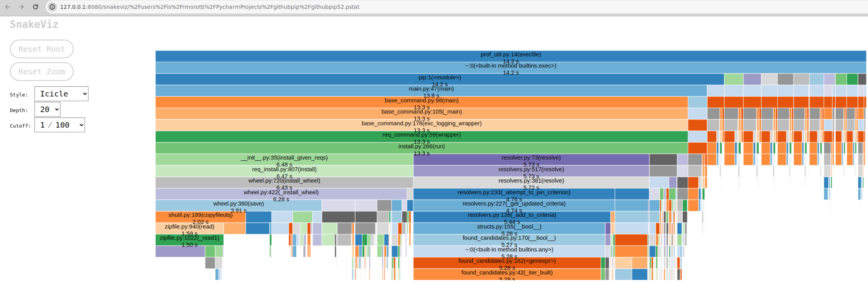Open the Style dropdown
868x285 pixels.
click(x=61, y=93)
